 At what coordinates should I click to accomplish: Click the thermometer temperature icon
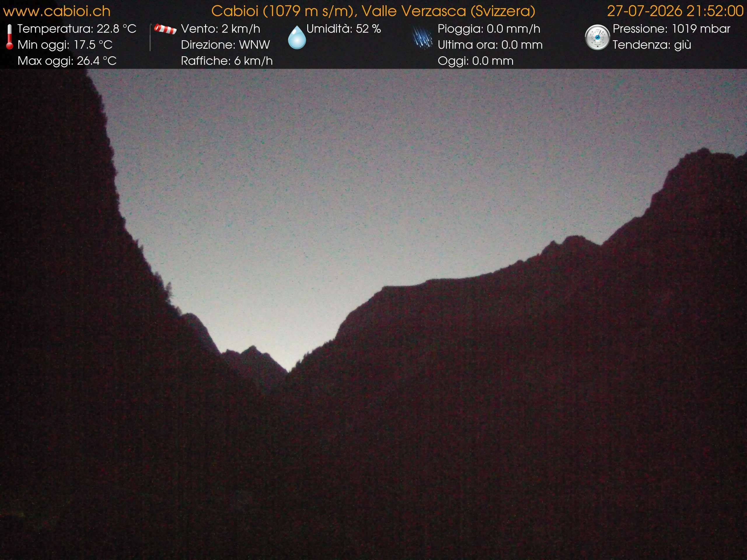point(9,37)
